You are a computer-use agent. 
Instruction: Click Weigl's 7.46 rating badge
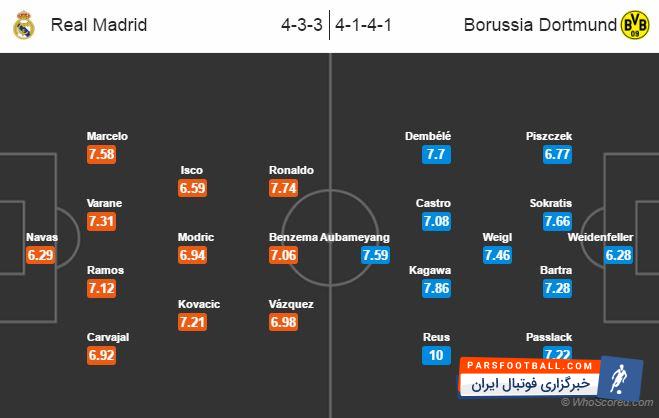point(498,255)
